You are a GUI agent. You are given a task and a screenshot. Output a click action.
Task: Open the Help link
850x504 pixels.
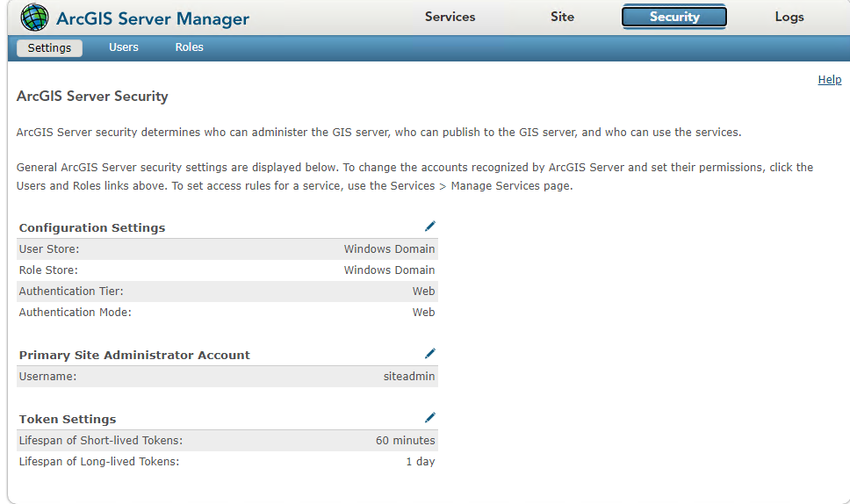click(x=830, y=79)
